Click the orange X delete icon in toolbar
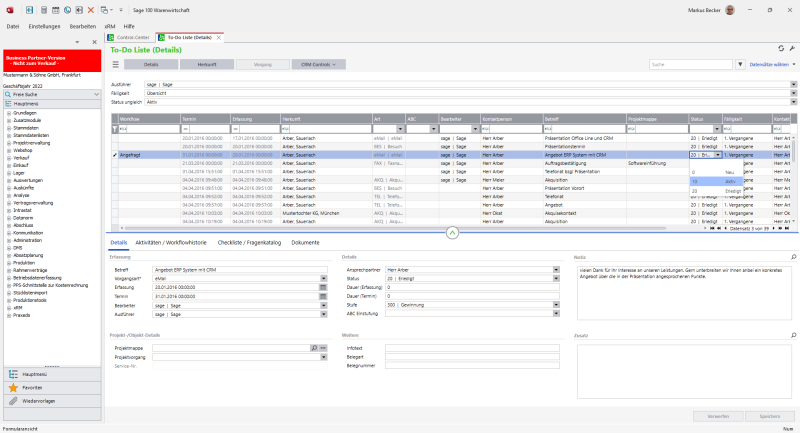This screenshot has width=800, height=433. [91, 10]
